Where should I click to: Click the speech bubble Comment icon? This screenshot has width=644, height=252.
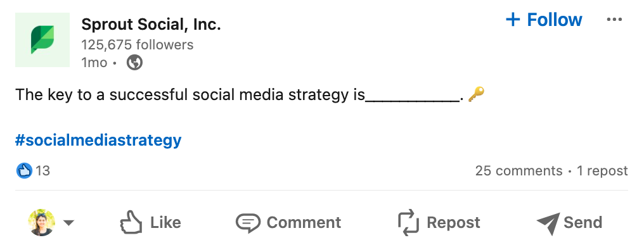click(248, 223)
